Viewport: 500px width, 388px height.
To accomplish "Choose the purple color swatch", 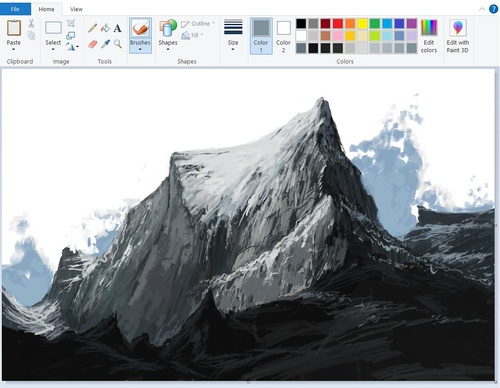I will (412, 23).
